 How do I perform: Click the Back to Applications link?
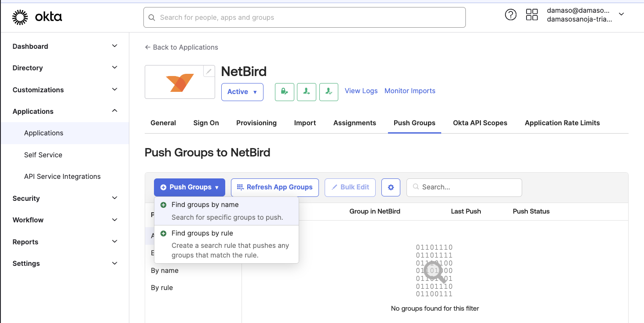[181, 47]
